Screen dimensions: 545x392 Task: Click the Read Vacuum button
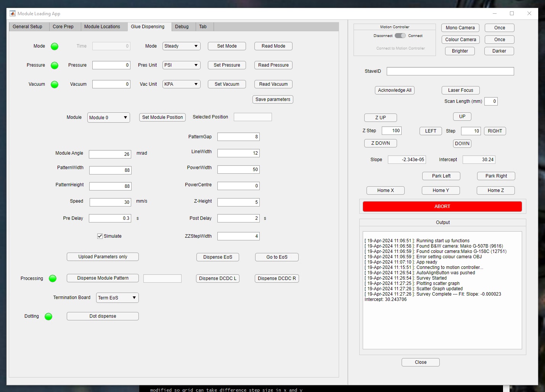(x=273, y=84)
